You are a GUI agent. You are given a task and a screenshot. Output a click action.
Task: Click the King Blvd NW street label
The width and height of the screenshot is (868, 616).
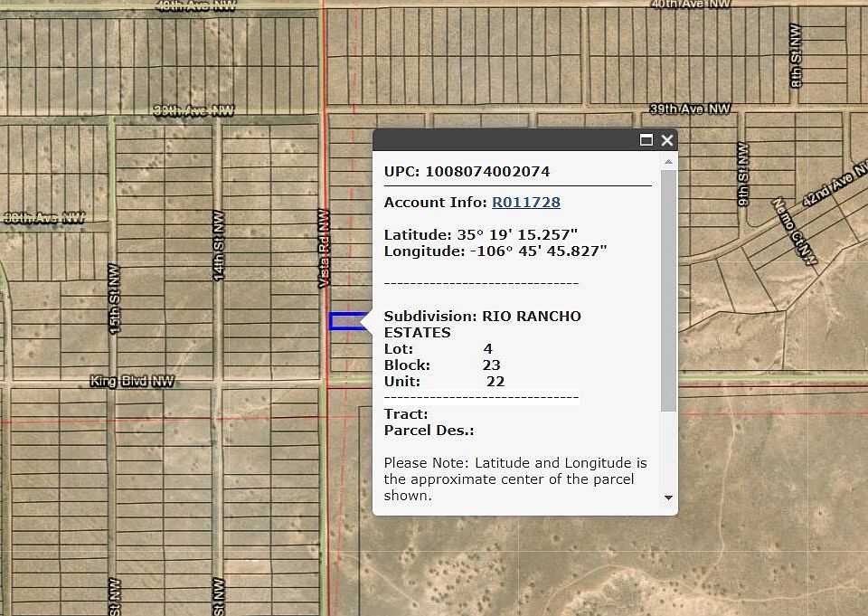[x=132, y=381]
